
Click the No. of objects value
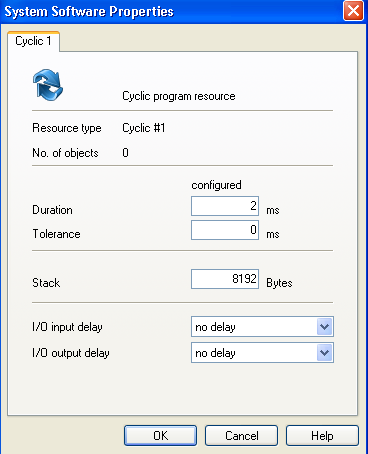125,153
